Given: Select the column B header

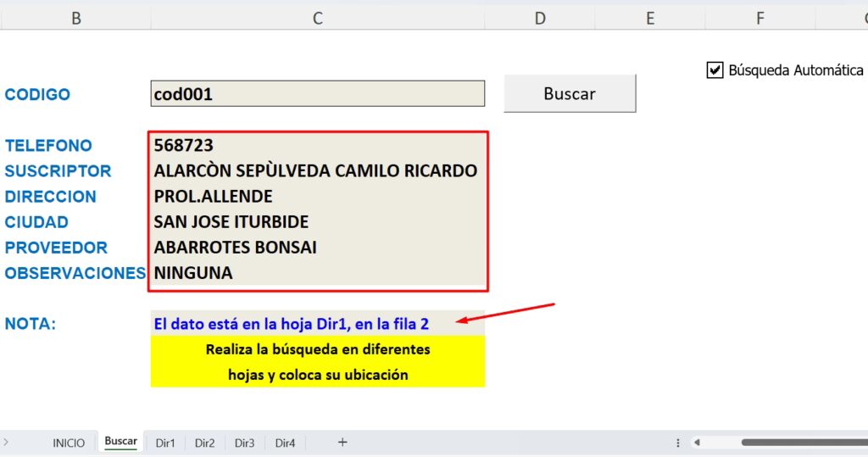Looking at the screenshot, I should coord(76,18).
